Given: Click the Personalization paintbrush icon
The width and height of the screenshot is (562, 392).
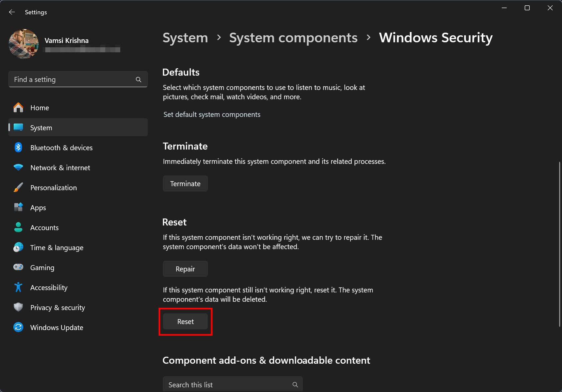Looking at the screenshot, I should point(18,188).
